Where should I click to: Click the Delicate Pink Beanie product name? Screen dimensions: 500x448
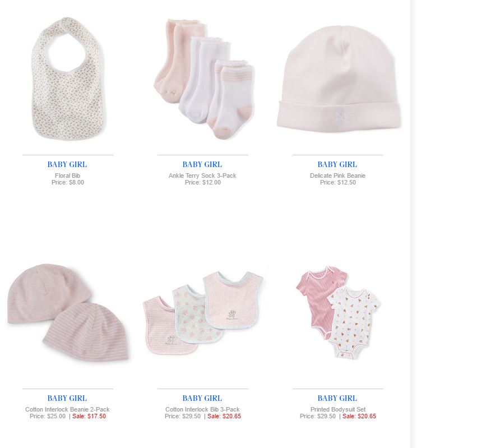(337, 175)
